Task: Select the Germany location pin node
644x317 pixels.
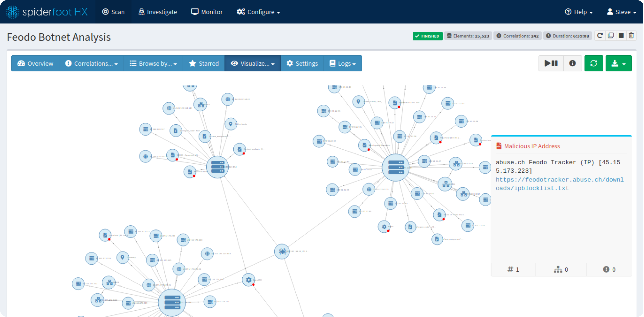Action: tap(123, 258)
